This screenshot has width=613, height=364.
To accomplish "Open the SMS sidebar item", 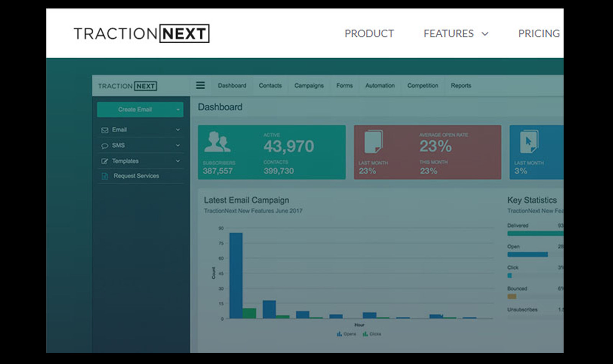I will pyautogui.click(x=140, y=146).
